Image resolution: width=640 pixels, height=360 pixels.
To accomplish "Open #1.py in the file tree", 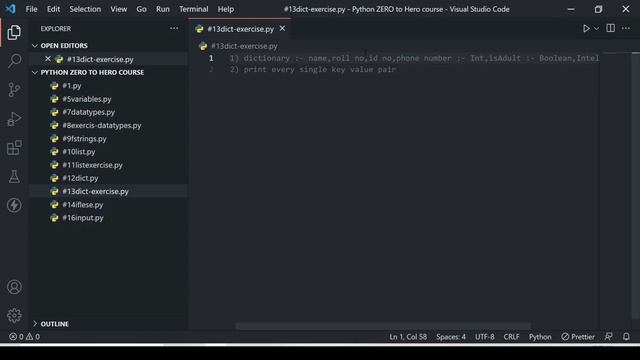I will coord(109,86).
